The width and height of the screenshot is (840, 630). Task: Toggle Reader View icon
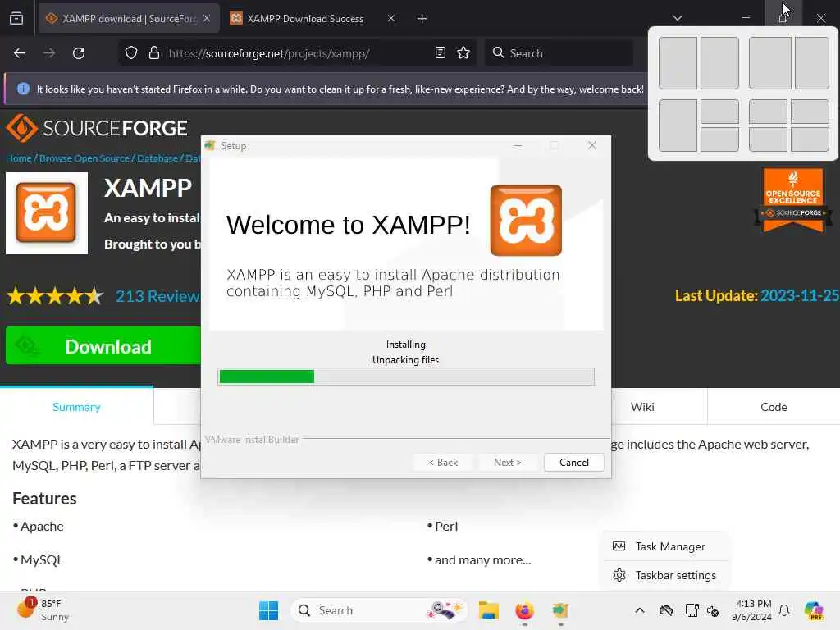point(441,53)
